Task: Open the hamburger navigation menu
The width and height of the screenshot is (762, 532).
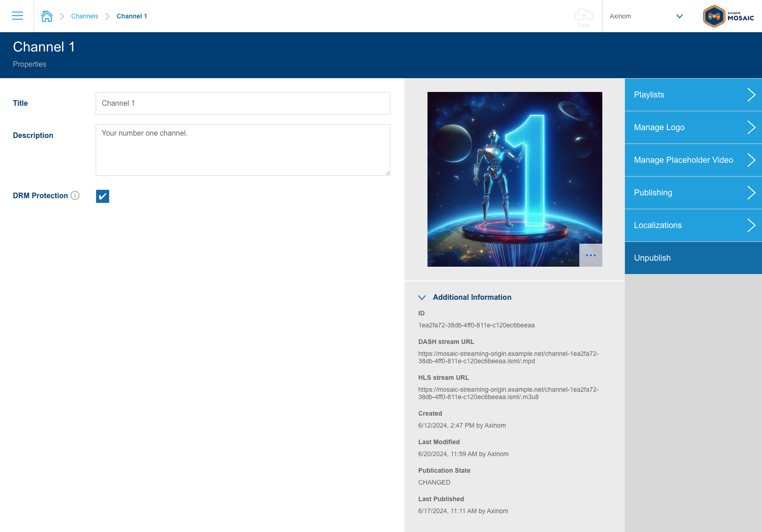Action: (x=17, y=16)
